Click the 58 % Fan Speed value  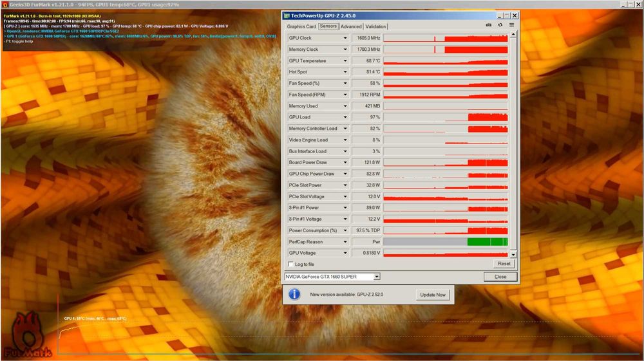pyautogui.click(x=366, y=83)
